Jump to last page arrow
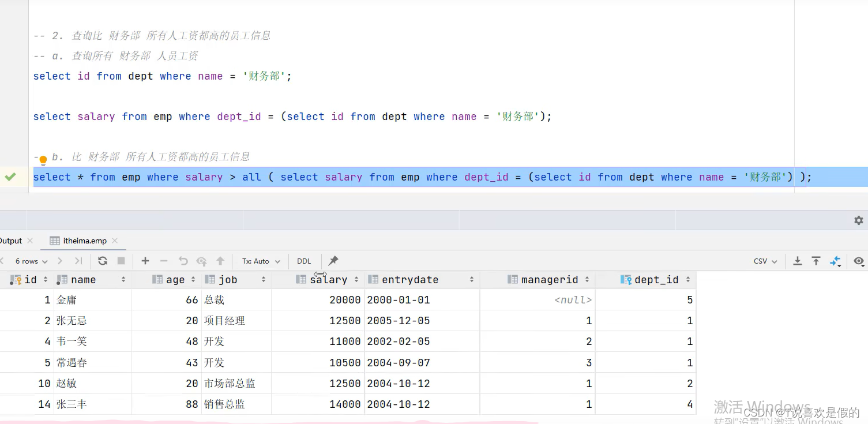This screenshot has height=424, width=868. pyautogui.click(x=79, y=261)
